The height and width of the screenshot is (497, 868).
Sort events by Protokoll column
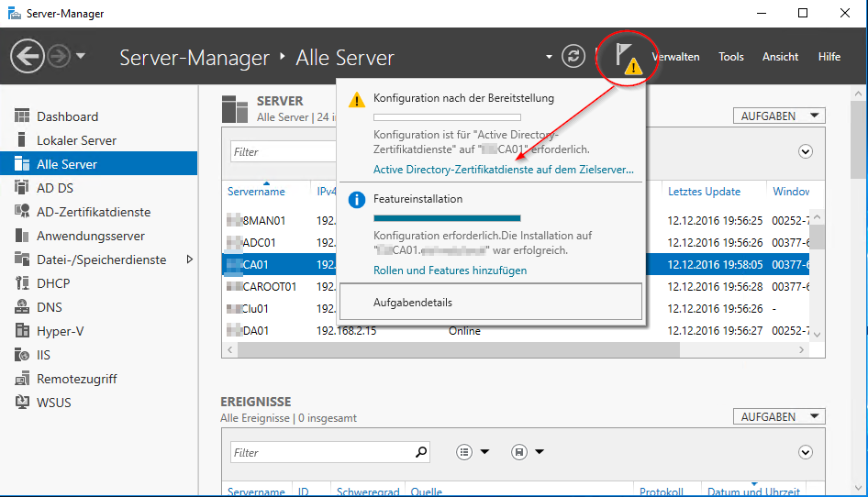(661, 491)
